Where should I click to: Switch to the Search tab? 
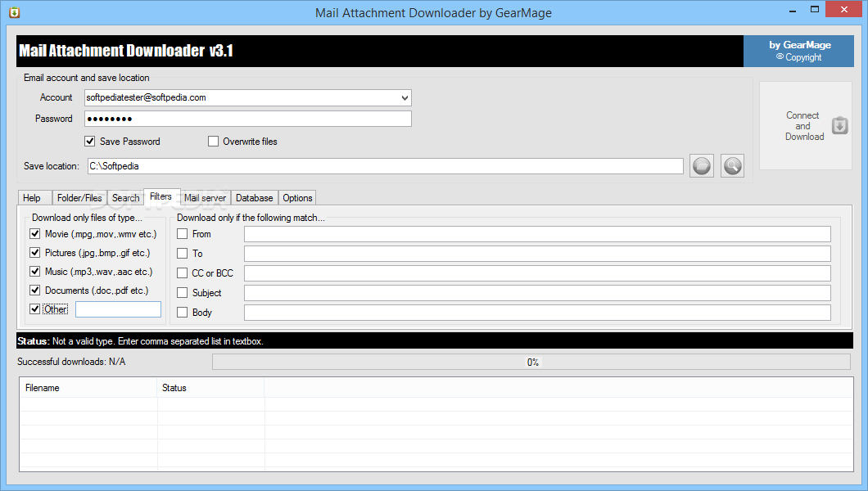coord(125,198)
